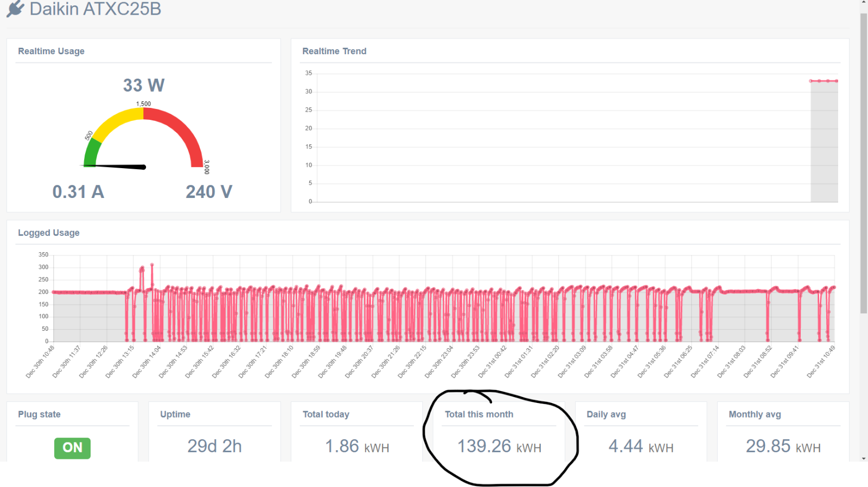Click the scrollbar down arrow
This screenshot has width=868, height=487.
pyautogui.click(x=864, y=458)
